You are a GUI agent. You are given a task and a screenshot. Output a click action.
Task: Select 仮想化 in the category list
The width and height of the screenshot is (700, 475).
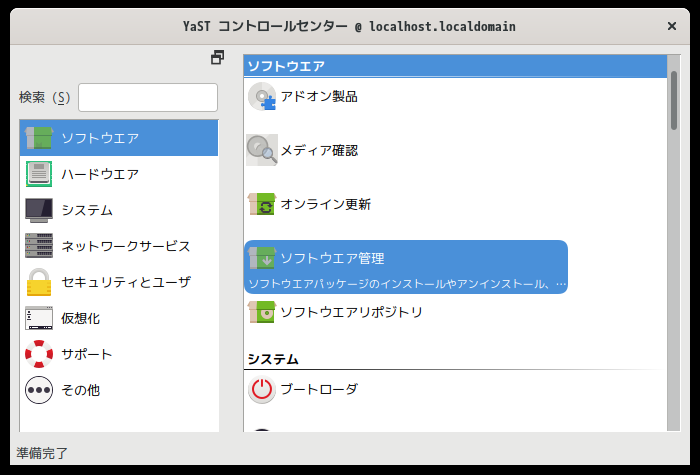(x=119, y=318)
